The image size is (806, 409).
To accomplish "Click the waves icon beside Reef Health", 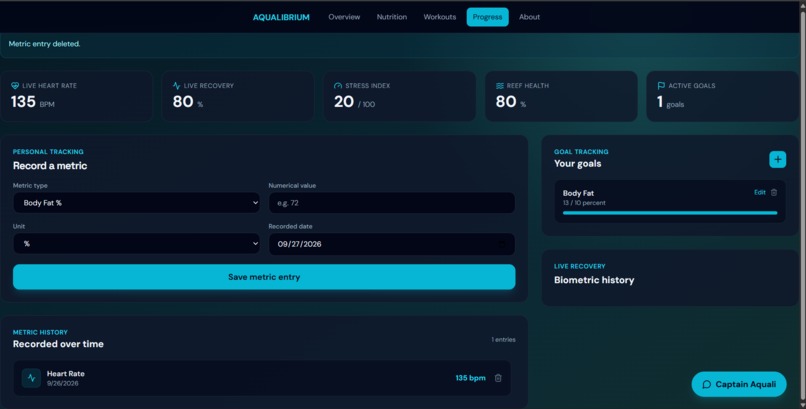I will (x=500, y=86).
